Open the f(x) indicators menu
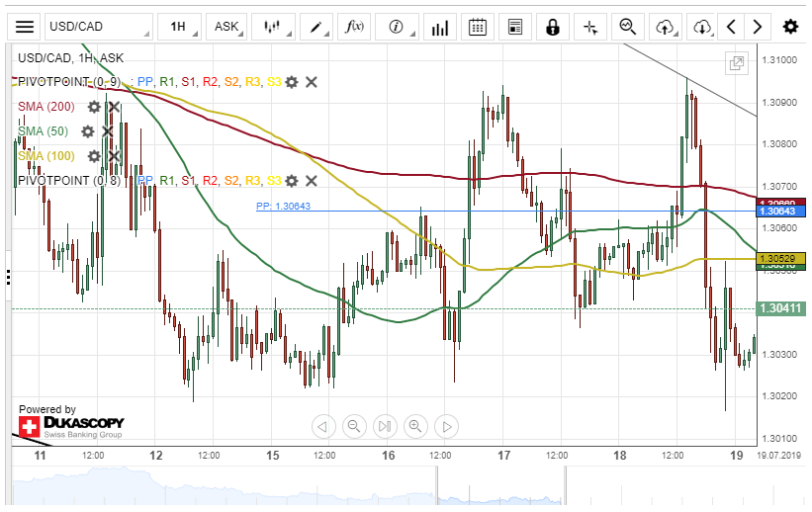This screenshot has width=812, height=512. (x=355, y=27)
